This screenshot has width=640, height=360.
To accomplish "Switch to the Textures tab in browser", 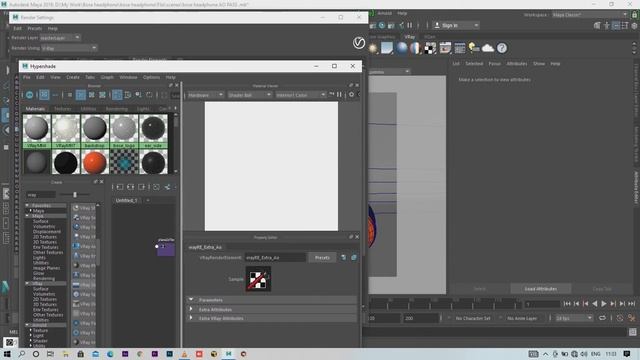I will tap(62, 109).
